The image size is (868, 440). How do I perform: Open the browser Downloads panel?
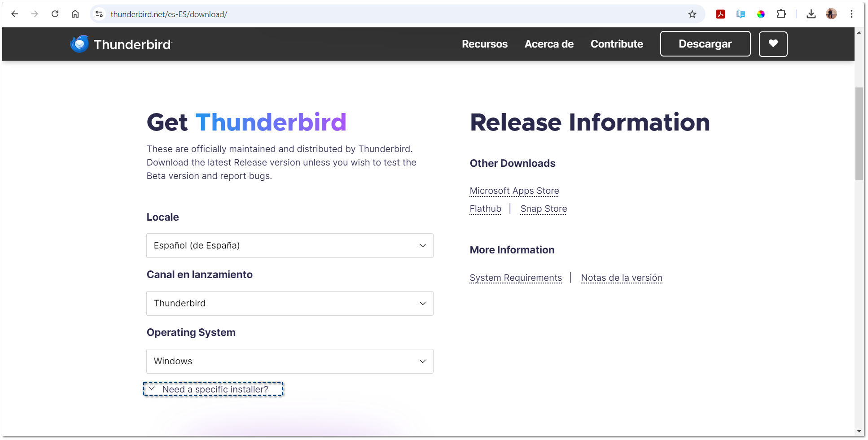(x=811, y=14)
